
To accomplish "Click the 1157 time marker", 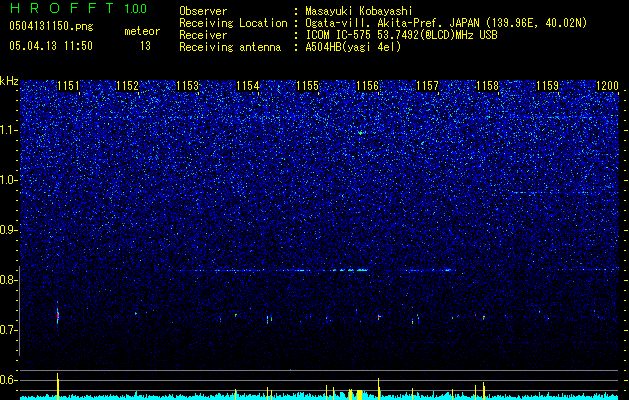I will [428, 86].
